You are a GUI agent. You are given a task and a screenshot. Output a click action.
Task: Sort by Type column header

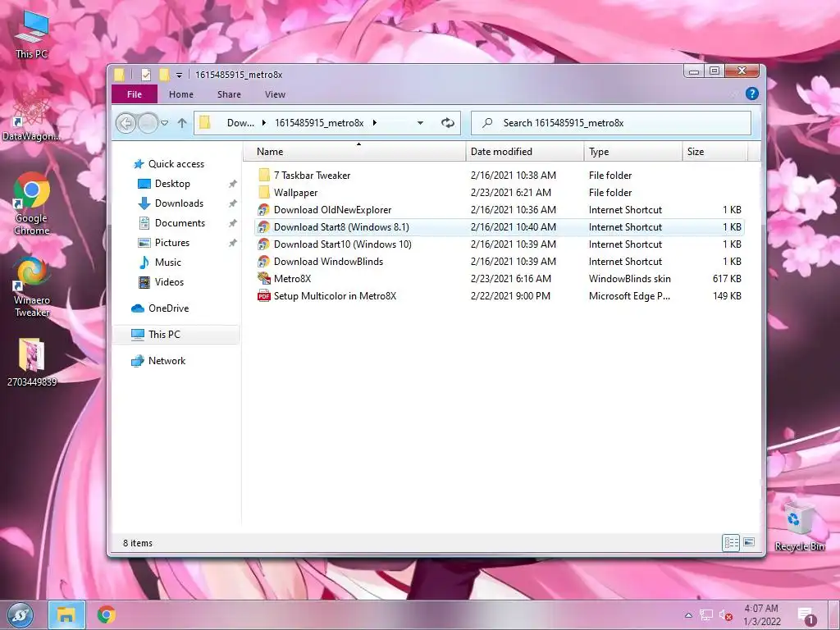coord(632,152)
